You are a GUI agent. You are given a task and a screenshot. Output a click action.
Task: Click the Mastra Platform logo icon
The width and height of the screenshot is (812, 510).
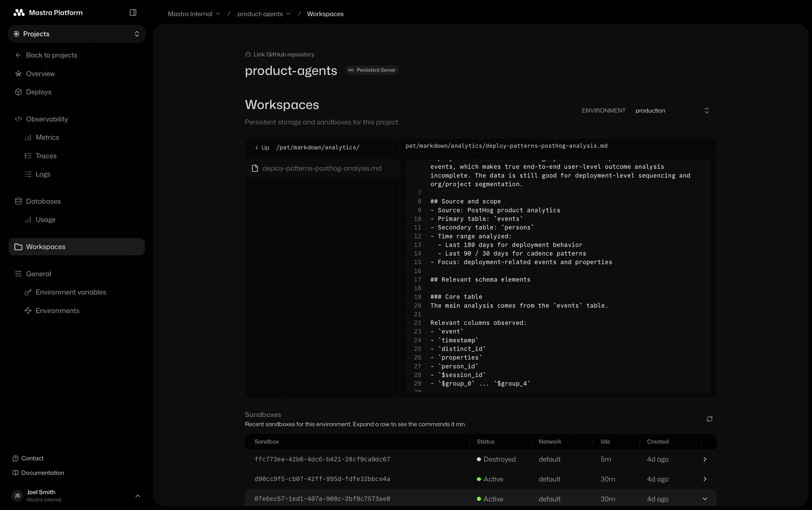click(19, 13)
